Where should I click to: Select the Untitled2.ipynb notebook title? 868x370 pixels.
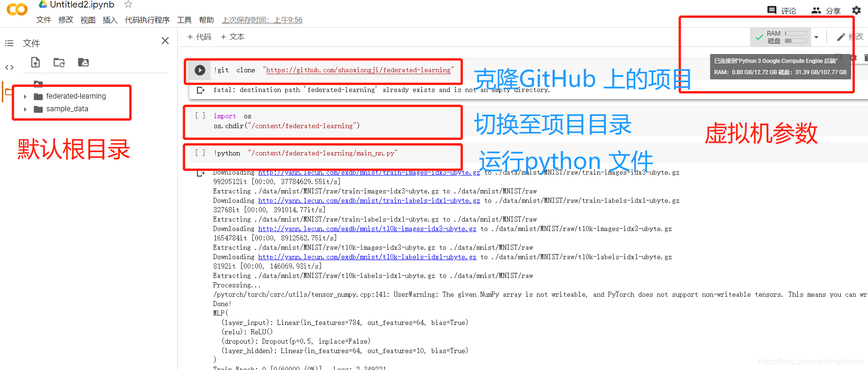point(82,4)
